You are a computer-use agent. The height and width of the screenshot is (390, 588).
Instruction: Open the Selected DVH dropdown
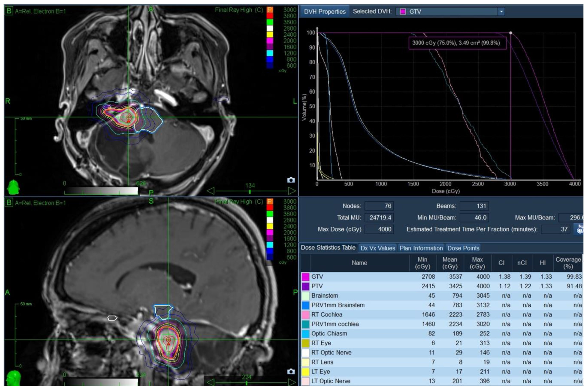501,11
